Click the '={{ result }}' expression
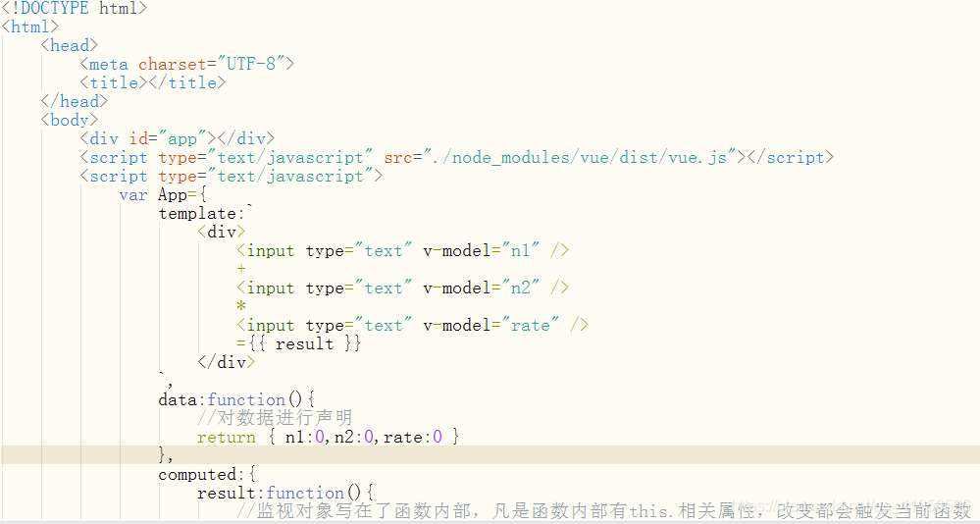 tap(299, 343)
